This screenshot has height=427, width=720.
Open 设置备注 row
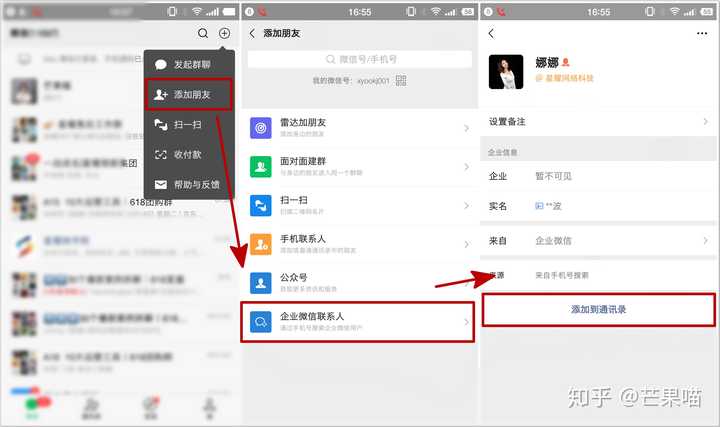tap(599, 122)
